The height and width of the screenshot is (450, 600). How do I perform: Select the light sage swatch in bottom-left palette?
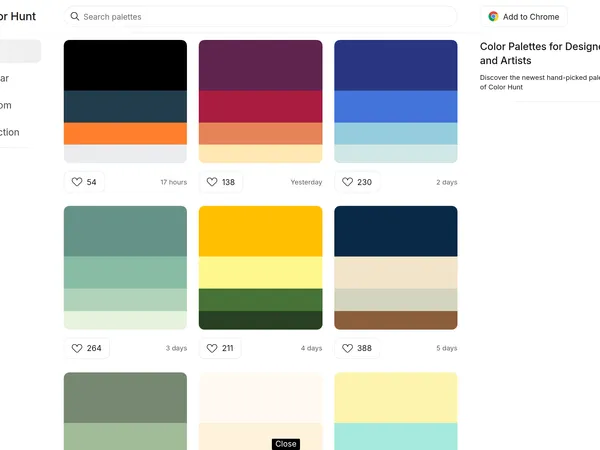(126, 436)
